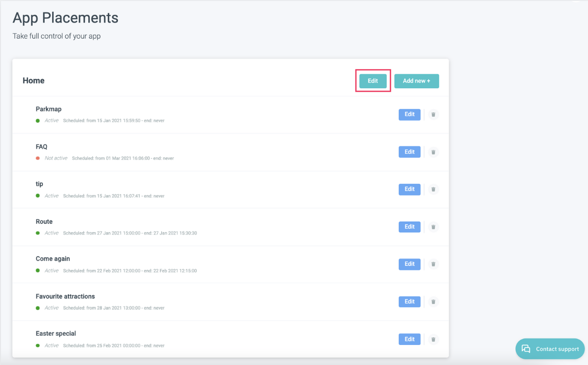Select the Parkmap title text
This screenshot has width=588, height=365.
(x=48, y=109)
